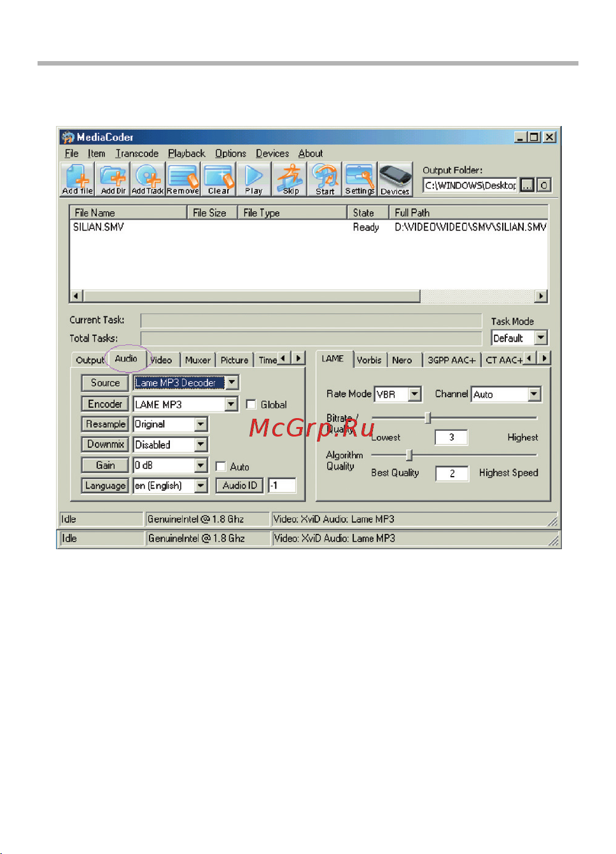Click the Language button
Viewport: 616px width, 854px height.
pos(105,486)
